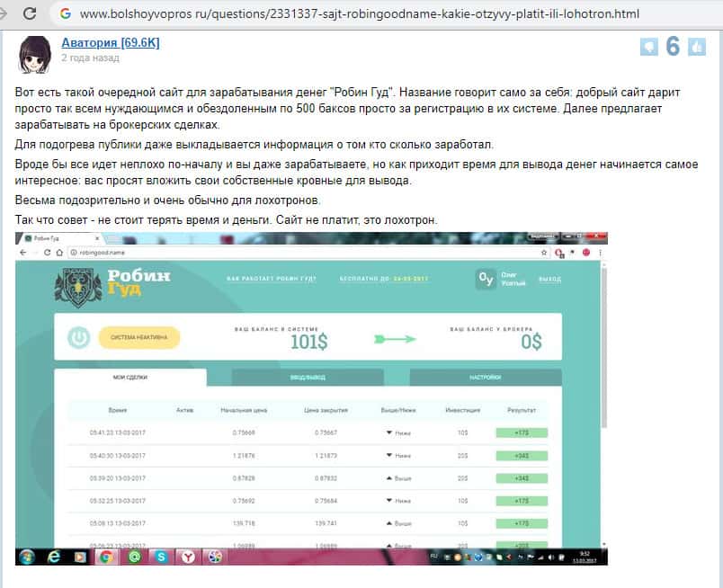The width and height of the screenshot is (723, 588).
Task: Click the Yandex browser taskbar icon
Action: 186,557
